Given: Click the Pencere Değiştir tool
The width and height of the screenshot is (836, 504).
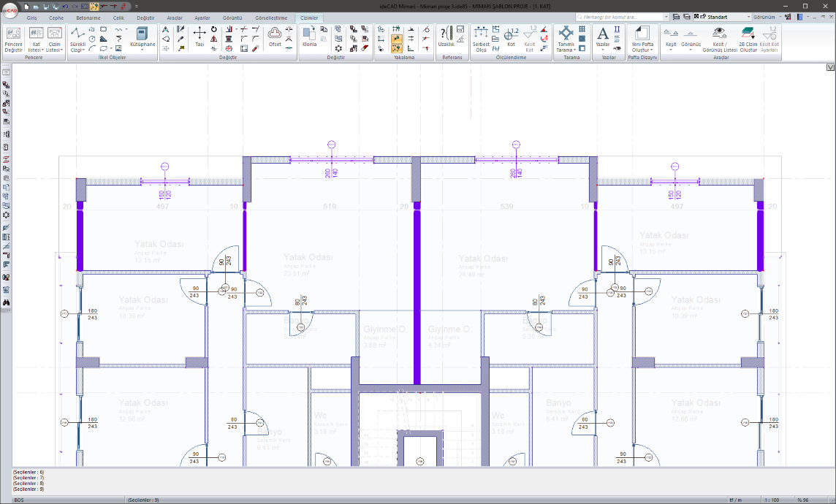Looking at the screenshot, I should tap(13, 39).
